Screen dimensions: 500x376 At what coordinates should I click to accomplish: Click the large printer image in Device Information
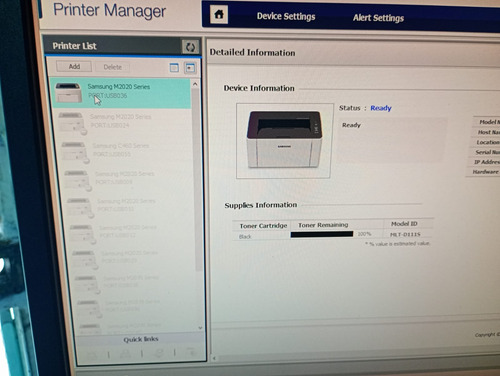click(x=284, y=140)
